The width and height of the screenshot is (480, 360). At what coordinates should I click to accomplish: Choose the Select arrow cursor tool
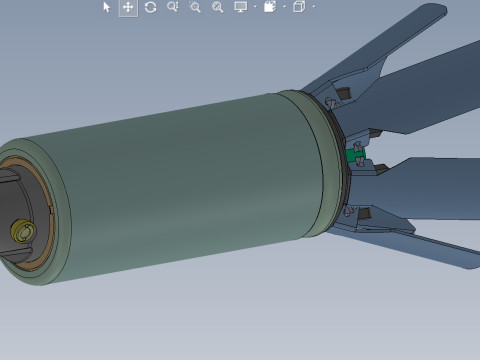pyautogui.click(x=107, y=7)
